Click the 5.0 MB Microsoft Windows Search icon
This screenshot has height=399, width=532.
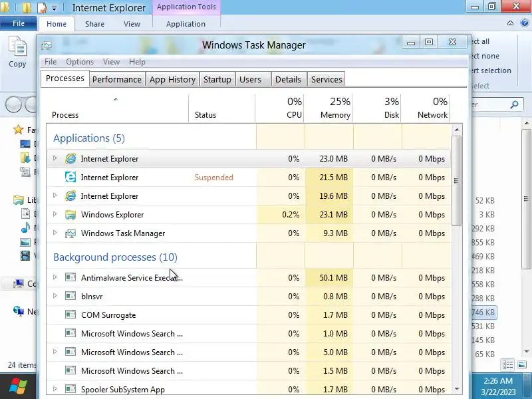click(70, 352)
